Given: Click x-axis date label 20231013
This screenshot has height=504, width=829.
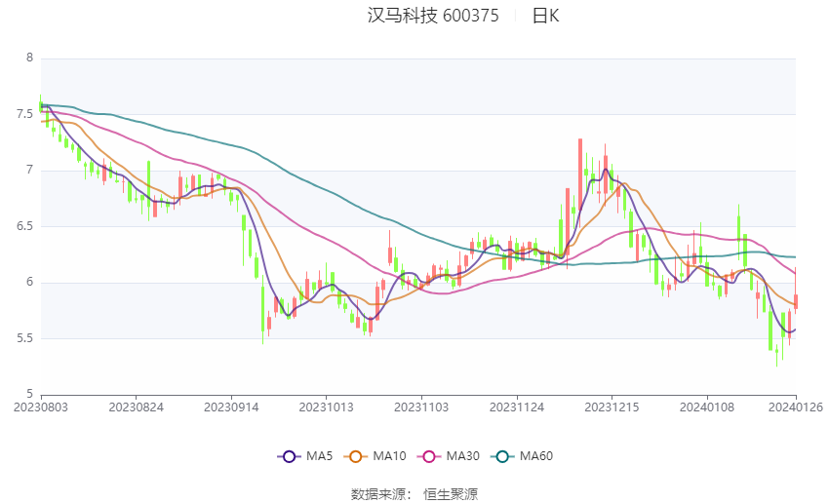Looking at the screenshot, I should [x=326, y=407].
